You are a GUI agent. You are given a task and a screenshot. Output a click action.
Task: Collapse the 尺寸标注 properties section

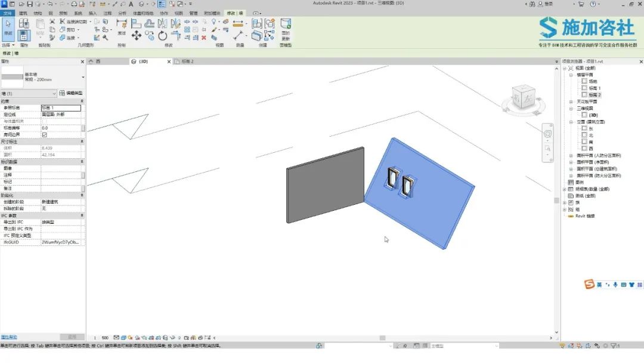click(x=82, y=141)
